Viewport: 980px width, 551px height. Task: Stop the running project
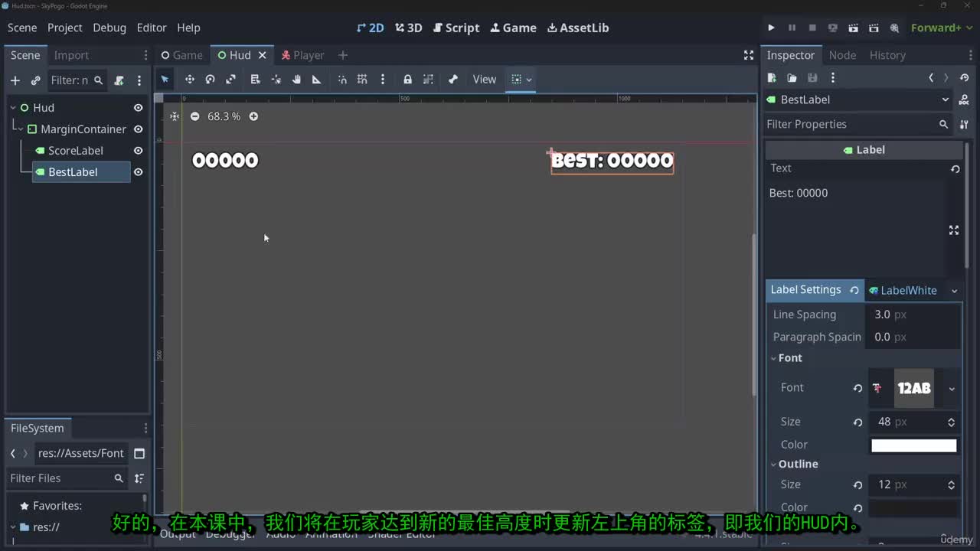812,28
